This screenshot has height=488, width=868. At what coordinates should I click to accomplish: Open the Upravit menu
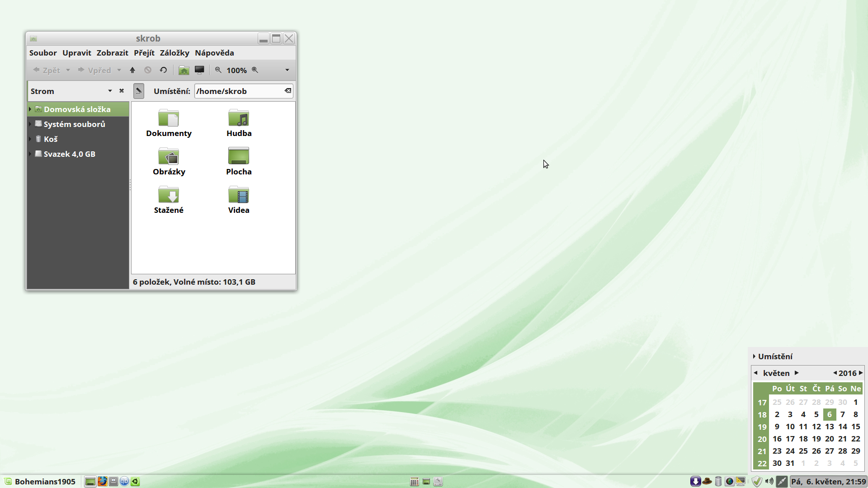click(77, 53)
